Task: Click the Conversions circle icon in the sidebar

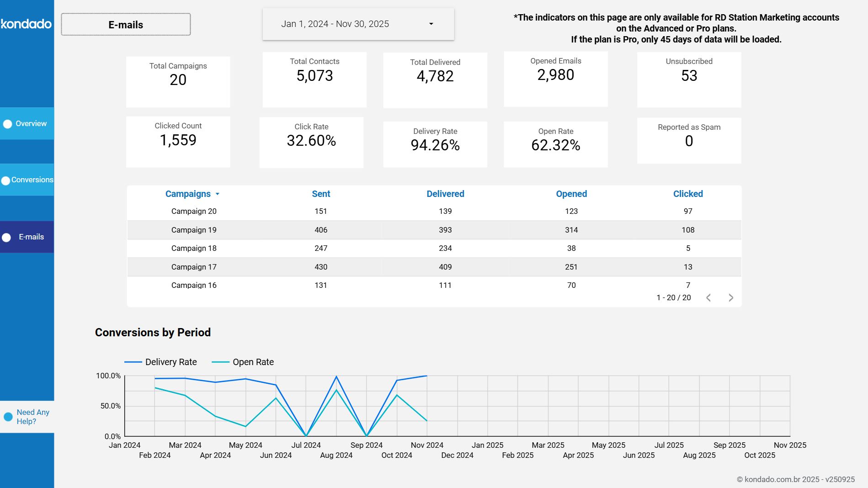Action: [x=5, y=180]
